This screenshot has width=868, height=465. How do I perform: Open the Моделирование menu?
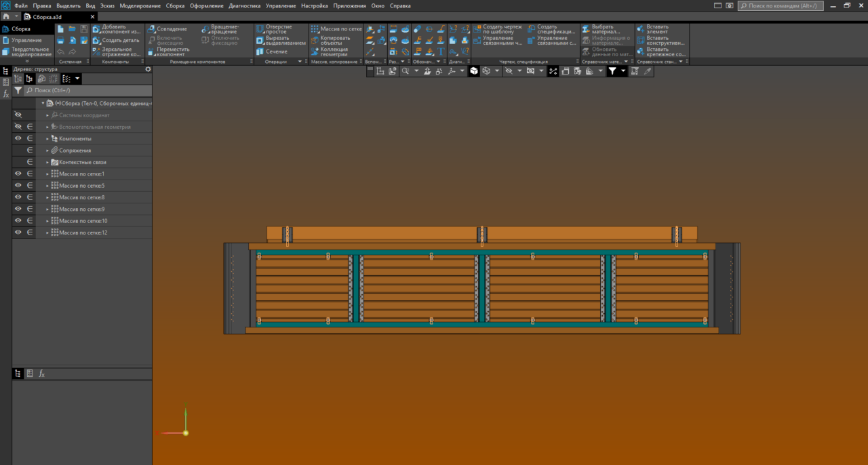pyautogui.click(x=140, y=5)
